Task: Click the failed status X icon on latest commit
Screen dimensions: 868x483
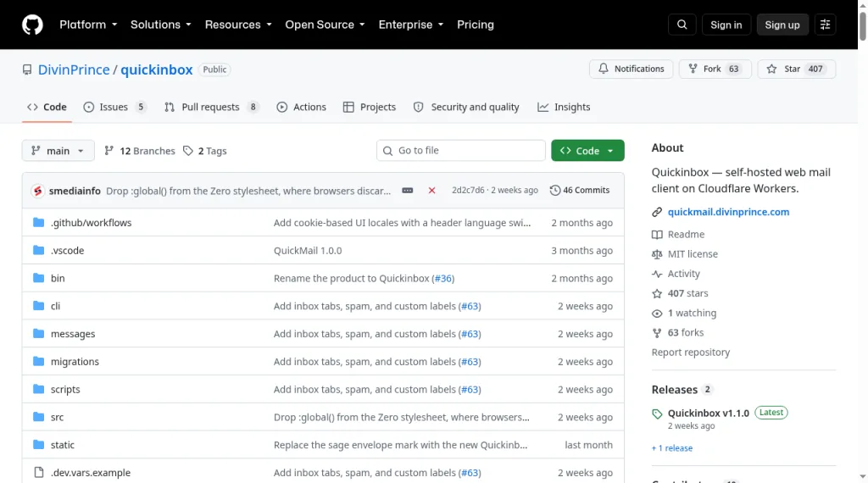Action: pos(431,191)
